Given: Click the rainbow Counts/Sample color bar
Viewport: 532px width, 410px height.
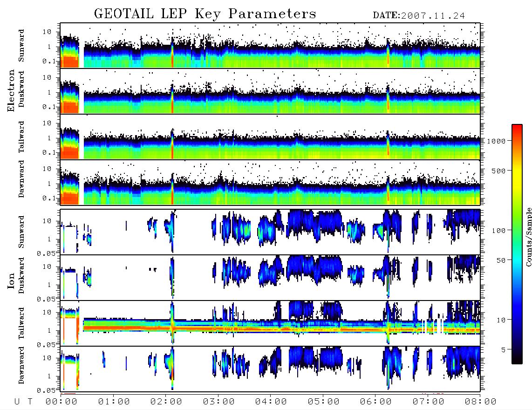Looking at the screenshot, I should pos(517,244).
